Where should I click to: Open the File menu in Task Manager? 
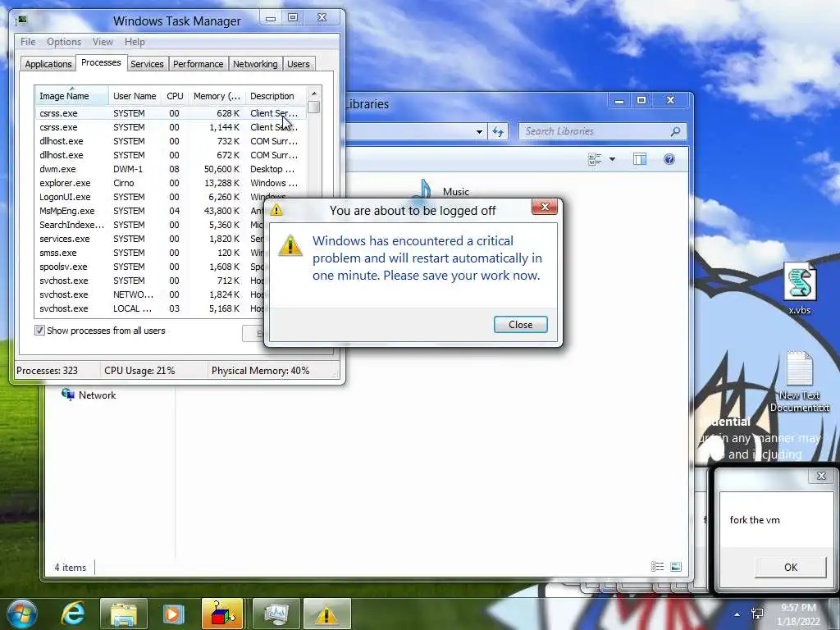28,42
